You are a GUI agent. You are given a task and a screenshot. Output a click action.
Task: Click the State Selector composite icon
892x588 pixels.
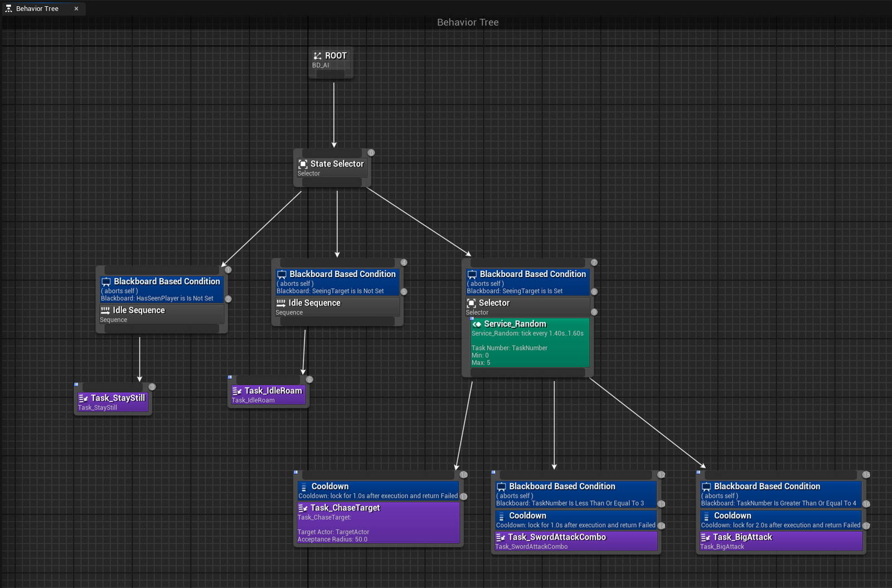[x=303, y=164]
